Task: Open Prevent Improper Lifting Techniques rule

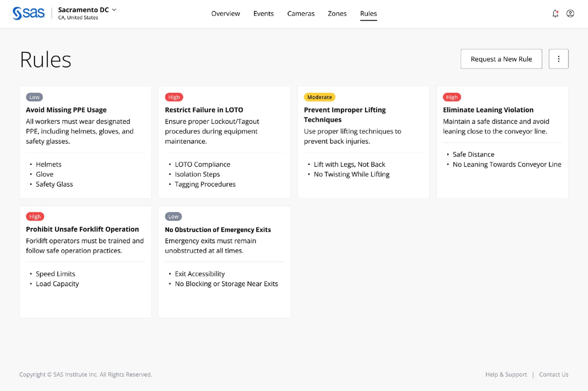Action: (345, 114)
